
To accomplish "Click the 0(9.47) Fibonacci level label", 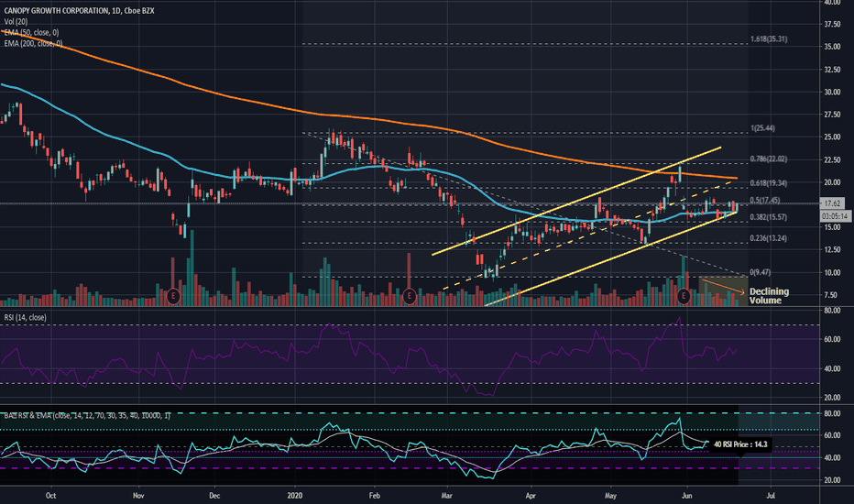I will (761, 272).
